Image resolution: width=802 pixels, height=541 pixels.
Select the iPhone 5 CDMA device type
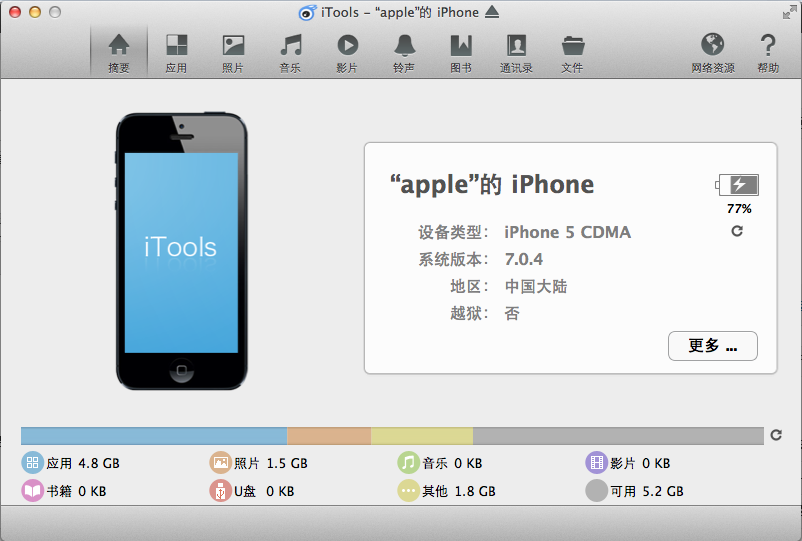[567, 232]
